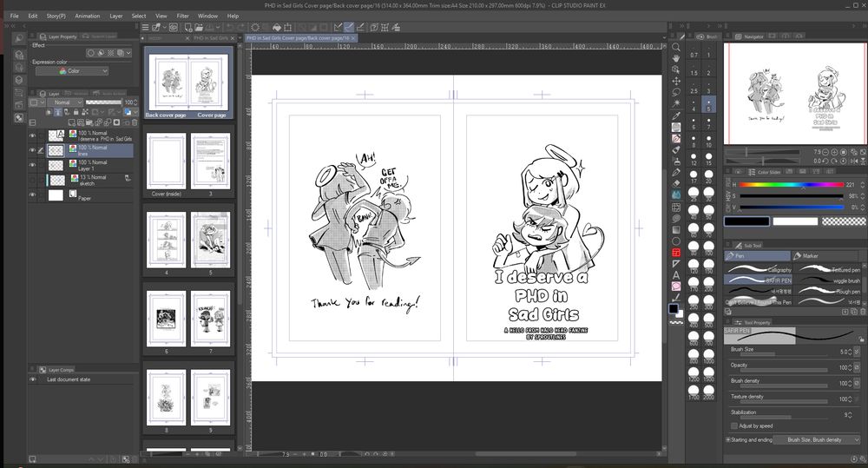Viewport: 868px width, 468px height.
Task: Hide the 'linea' layer
Action: (32, 150)
